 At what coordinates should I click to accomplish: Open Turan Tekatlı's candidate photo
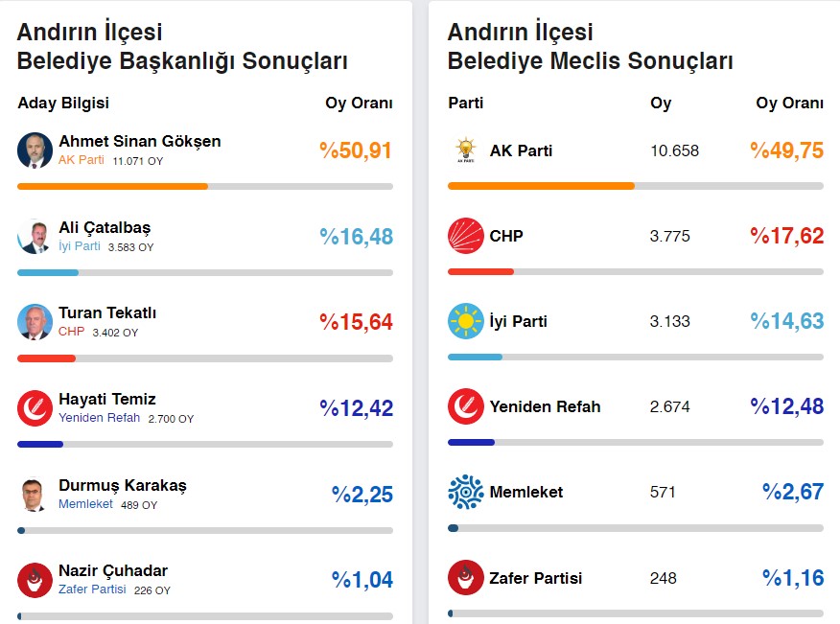35,322
